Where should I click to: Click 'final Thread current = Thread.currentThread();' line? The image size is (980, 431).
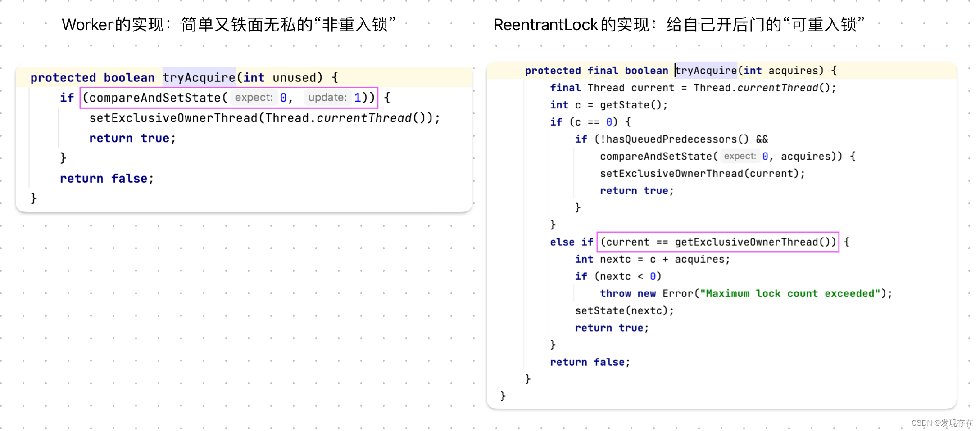tap(693, 88)
